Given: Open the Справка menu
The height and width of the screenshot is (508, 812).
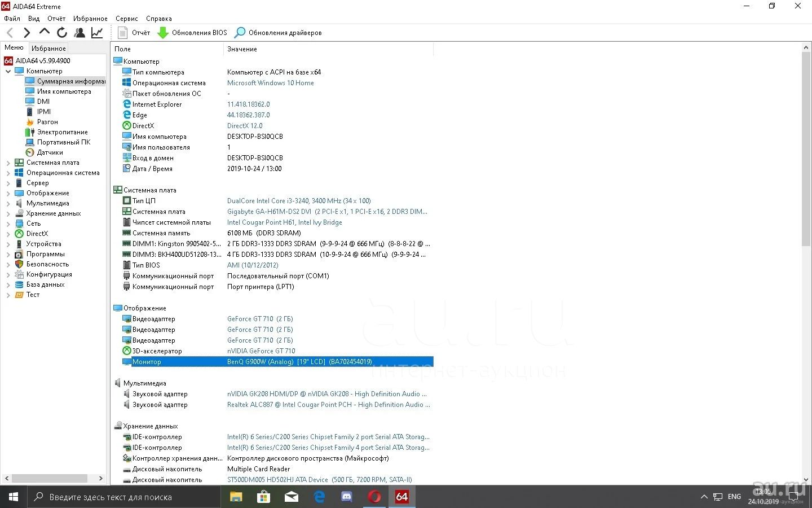Looking at the screenshot, I should pyautogui.click(x=158, y=19).
